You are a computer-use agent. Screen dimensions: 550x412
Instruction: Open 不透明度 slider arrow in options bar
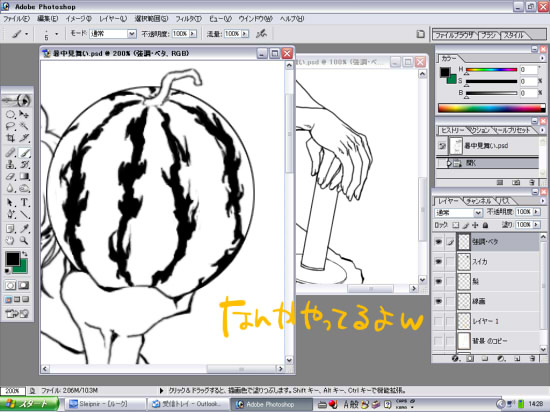point(193,34)
